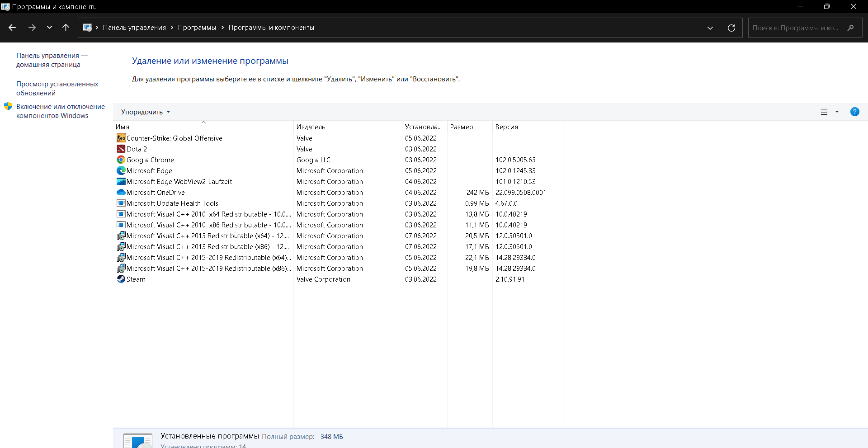Viewport: 868px width, 448px height.
Task: Expand chevron after Программы breadcrumb
Action: click(x=222, y=28)
